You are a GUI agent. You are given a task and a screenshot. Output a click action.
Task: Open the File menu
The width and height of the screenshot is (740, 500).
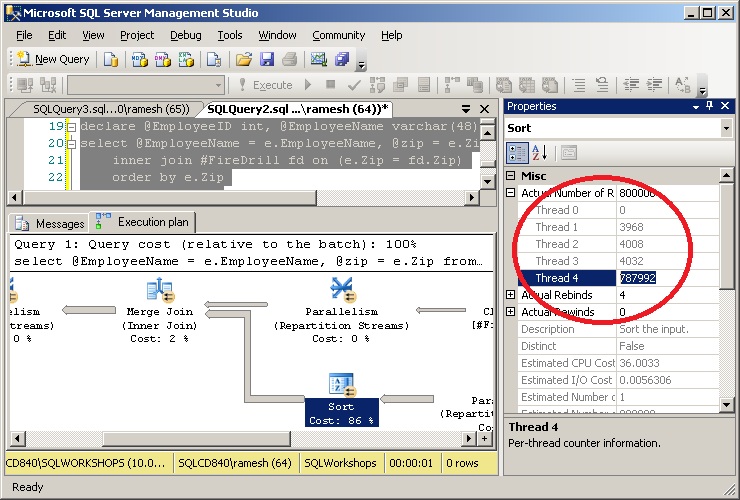click(24, 35)
